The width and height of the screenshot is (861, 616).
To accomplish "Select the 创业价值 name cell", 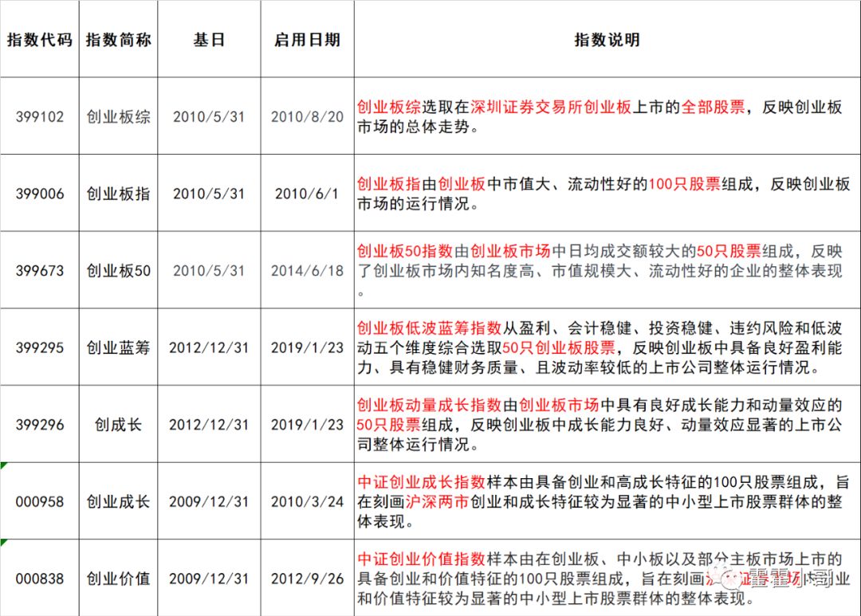I will tap(118, 579).
